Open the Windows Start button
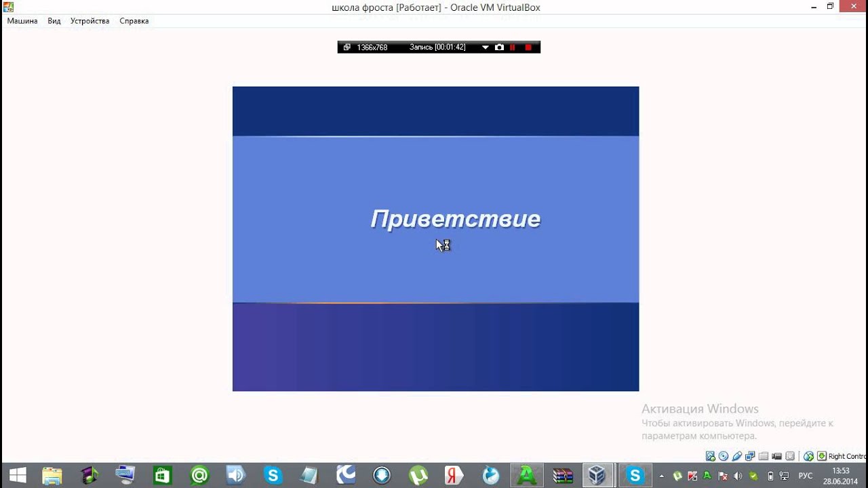Image resolution: width=868 pixels, height=488 pixels. [x=17, y=475]
